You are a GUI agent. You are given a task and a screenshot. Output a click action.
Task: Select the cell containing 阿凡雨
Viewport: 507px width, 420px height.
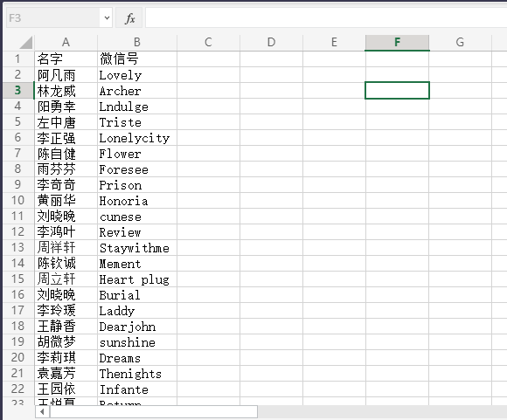click(66, 74)
